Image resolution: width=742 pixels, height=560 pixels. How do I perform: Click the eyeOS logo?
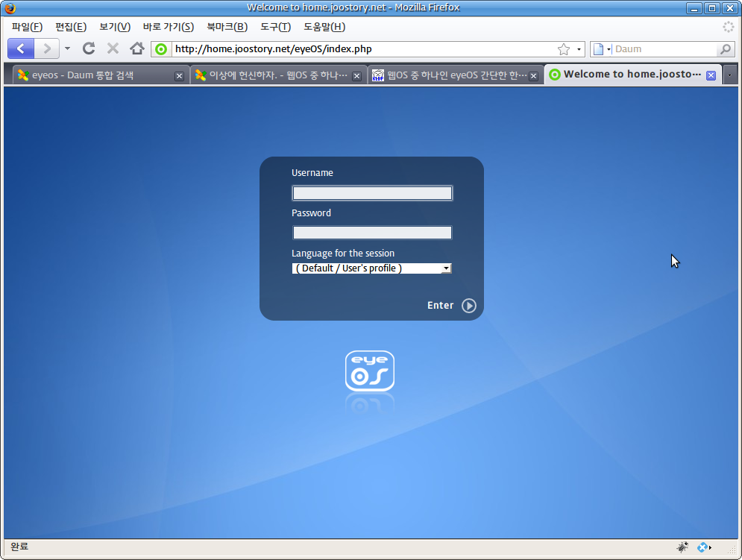370,371
